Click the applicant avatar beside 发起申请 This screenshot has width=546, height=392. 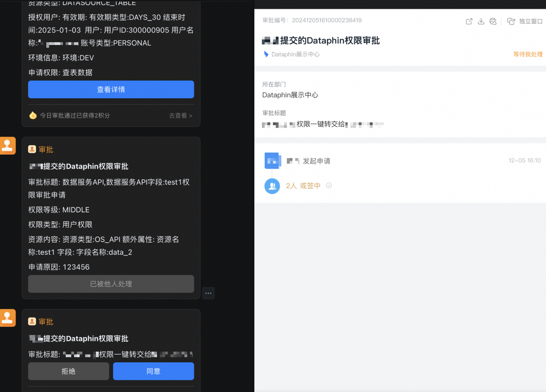(x=272, y=161)
